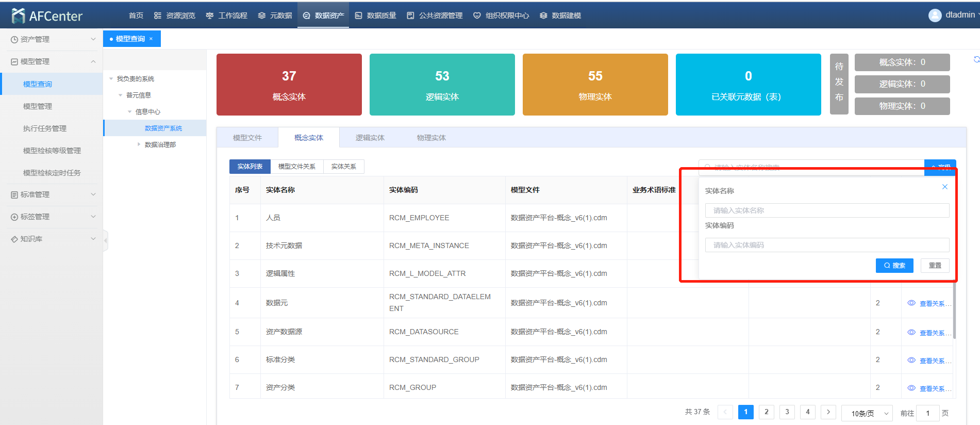The height and width of the screenshot is (425, 980).
Task: Click the next page arrow
Action: coord(828,412)
